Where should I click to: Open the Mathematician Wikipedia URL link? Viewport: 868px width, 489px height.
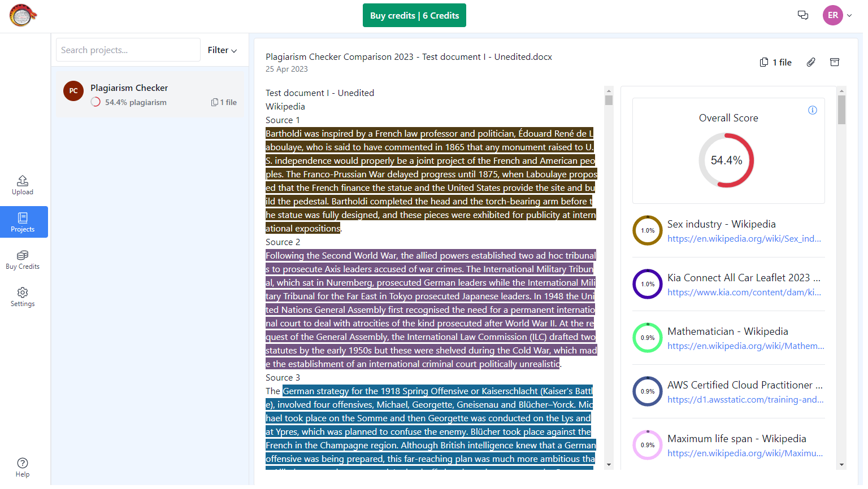tap(745, 346)
